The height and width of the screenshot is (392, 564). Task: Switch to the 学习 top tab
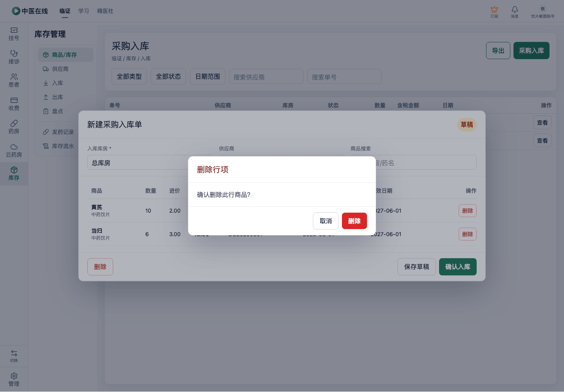click(x=84, y=11)
